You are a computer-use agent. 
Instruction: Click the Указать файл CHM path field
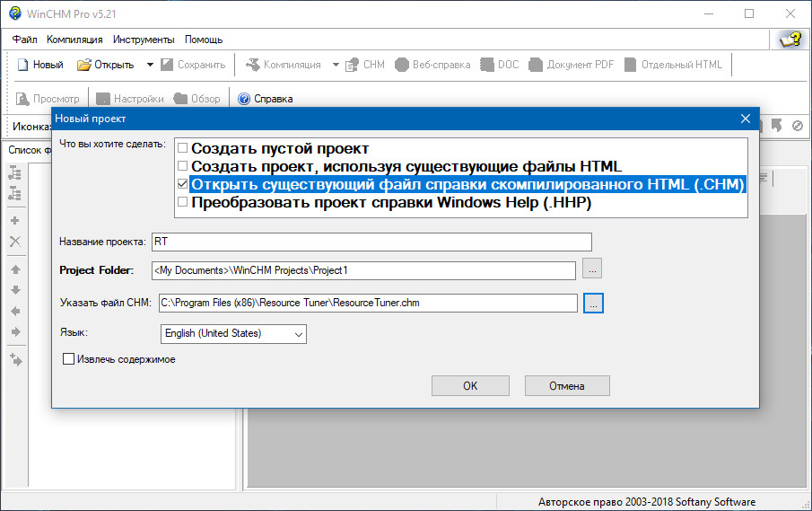point(368,304)
